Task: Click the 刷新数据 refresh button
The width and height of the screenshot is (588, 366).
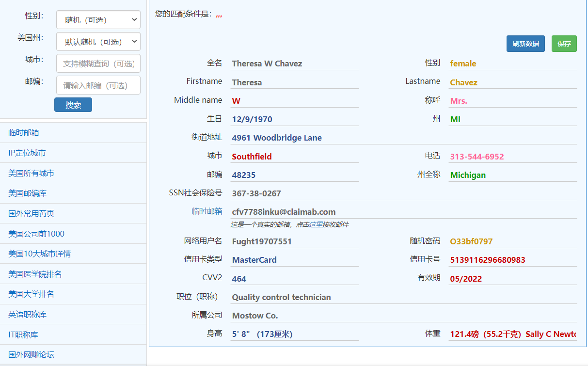Action: point(525,44)
